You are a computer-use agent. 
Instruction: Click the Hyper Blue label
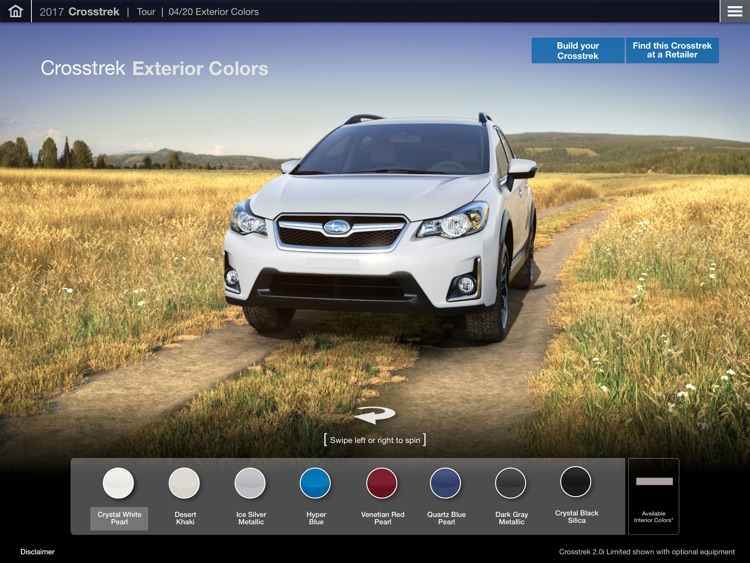click(316, 518)
